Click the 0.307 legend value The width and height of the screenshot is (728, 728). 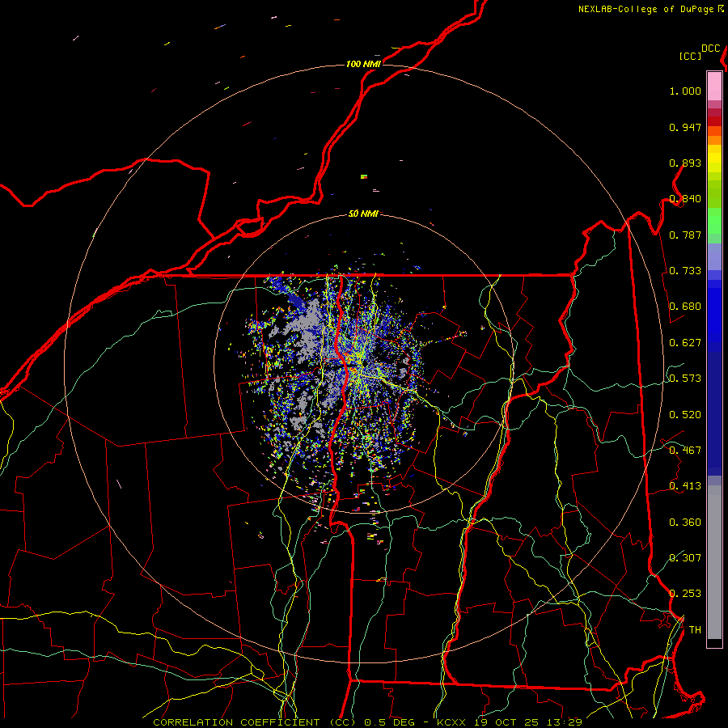click(x=685, y=558)
